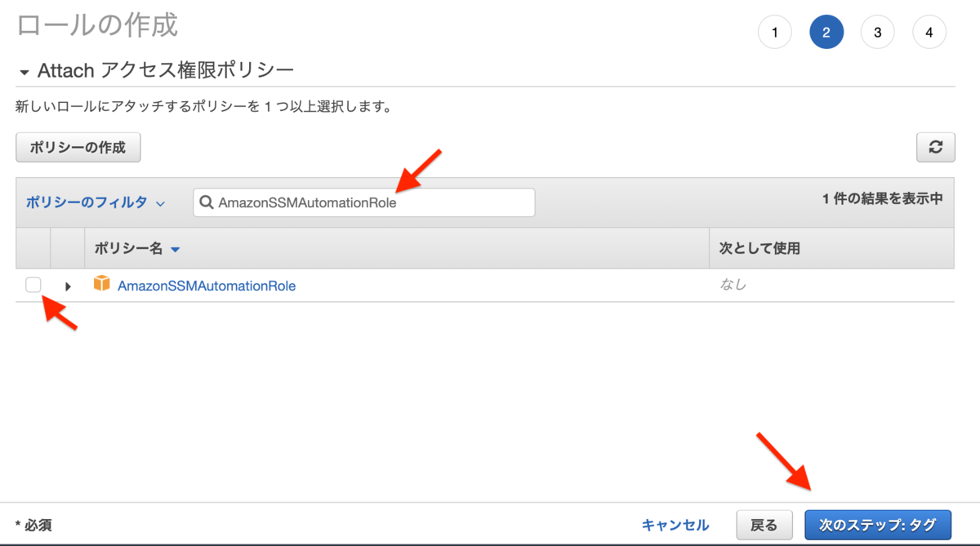
Task: Click the 戻る button
Action: 764,525
